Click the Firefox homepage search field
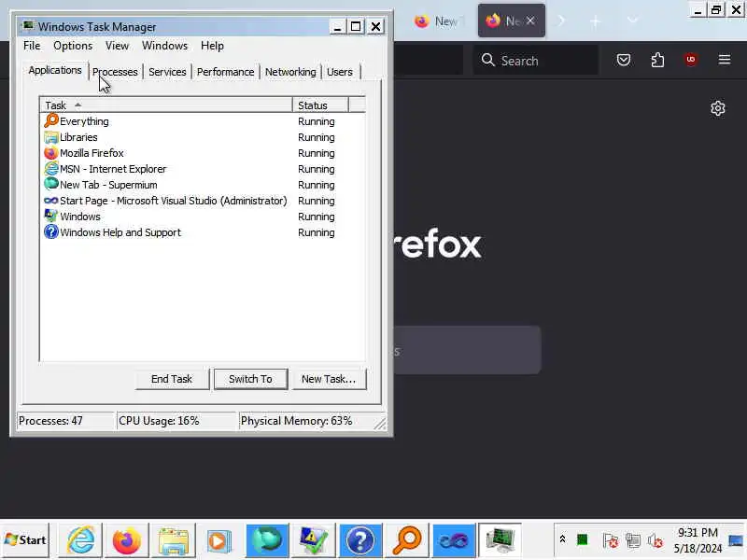 pyautogui.click(x=468, y=350)
